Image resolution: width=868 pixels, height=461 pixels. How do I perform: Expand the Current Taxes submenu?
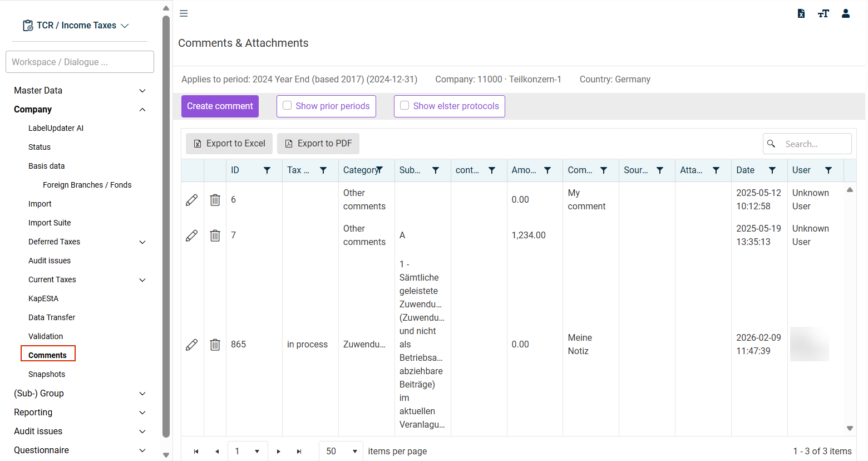pyautogui.click(x=142, y=280)
